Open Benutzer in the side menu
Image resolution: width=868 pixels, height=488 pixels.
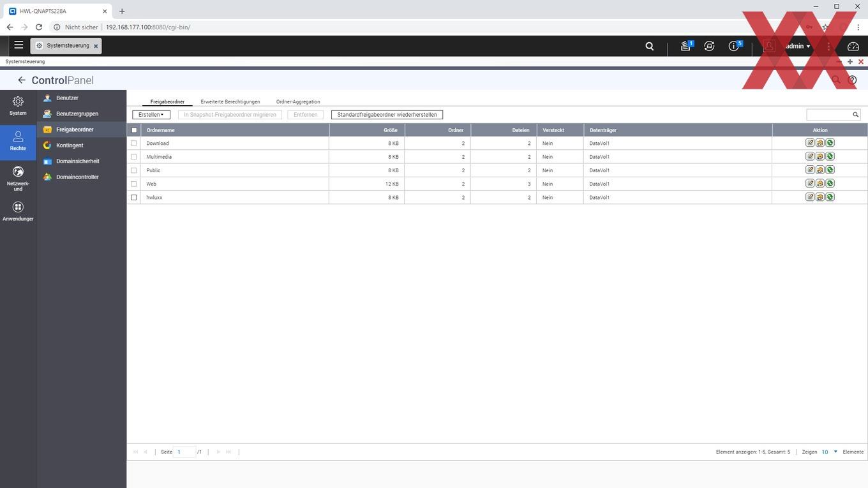pos(82,98)
